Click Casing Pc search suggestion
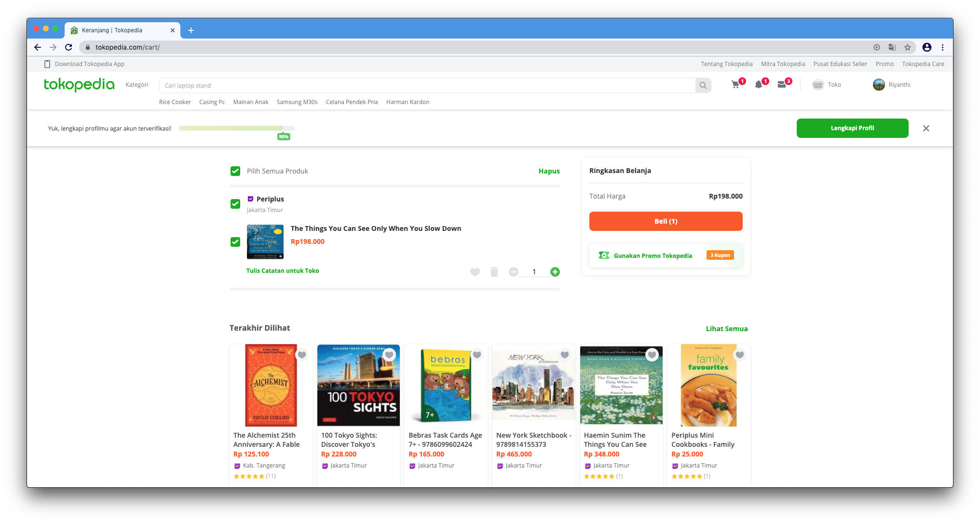The height and width of the screenshot is (523, 980). pos(212,102)
